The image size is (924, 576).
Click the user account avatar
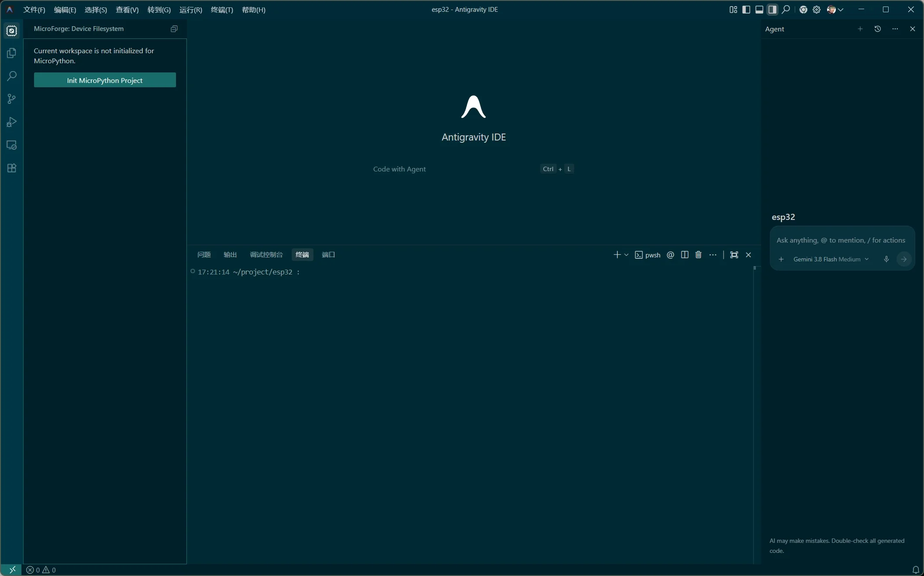[831, 10]
